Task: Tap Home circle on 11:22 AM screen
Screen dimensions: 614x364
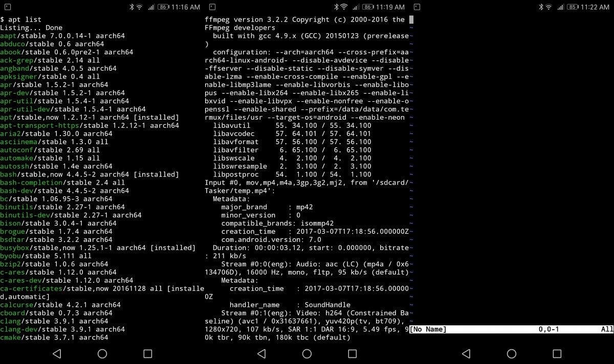Action: 512,353
